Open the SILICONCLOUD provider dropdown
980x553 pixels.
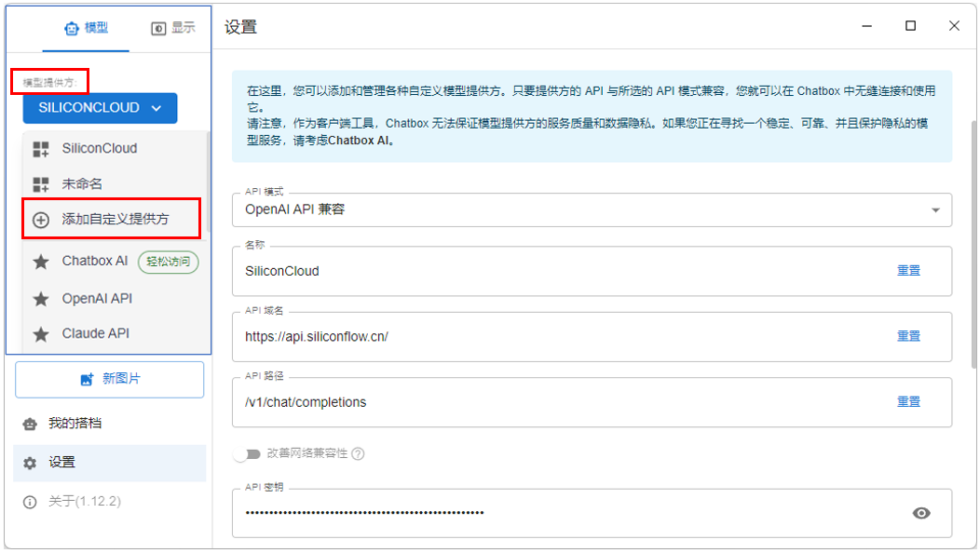coord(100,108)
